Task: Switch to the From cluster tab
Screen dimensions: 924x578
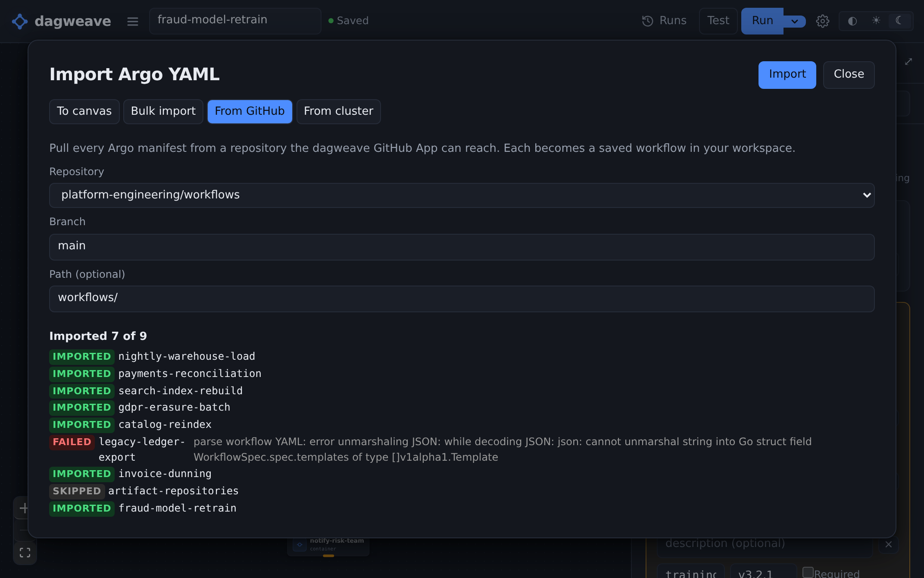Action: pyautogui.click(x=339, y=111)
